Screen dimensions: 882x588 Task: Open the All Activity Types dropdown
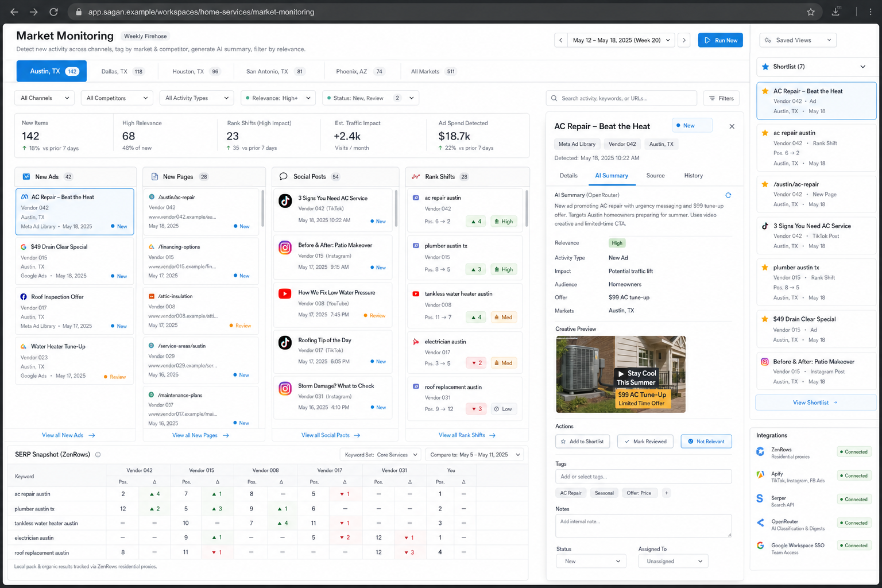coord(197,98)
